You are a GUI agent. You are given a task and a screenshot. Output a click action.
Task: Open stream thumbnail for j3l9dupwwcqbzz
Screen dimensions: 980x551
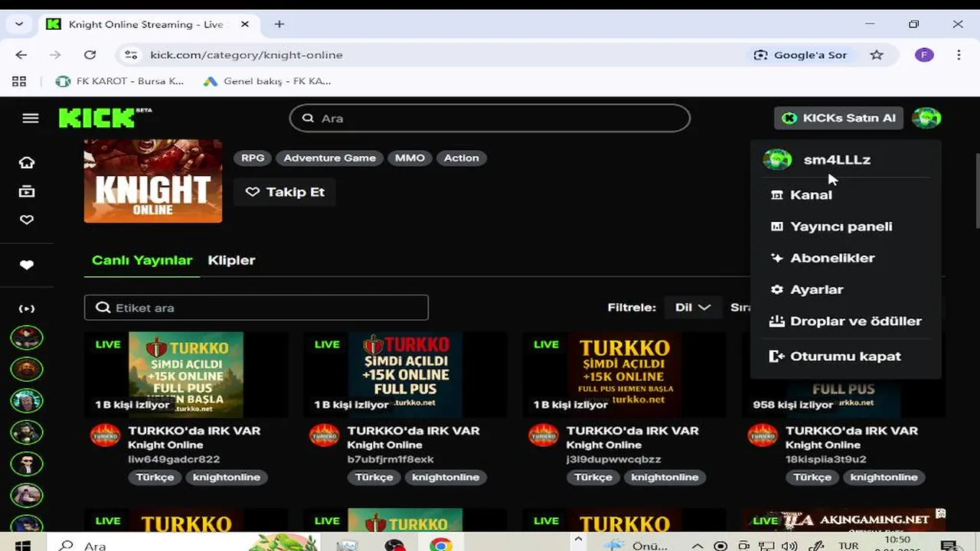[x=624, y=374]
